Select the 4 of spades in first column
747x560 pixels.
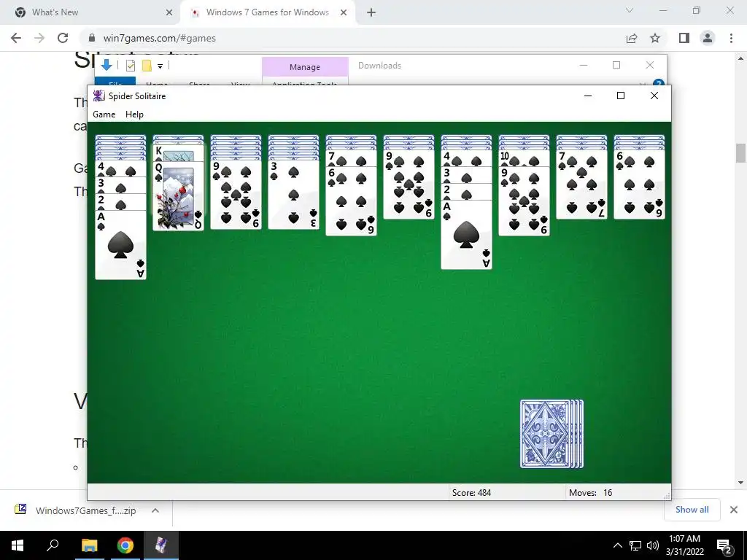click(x=120, y=169)
